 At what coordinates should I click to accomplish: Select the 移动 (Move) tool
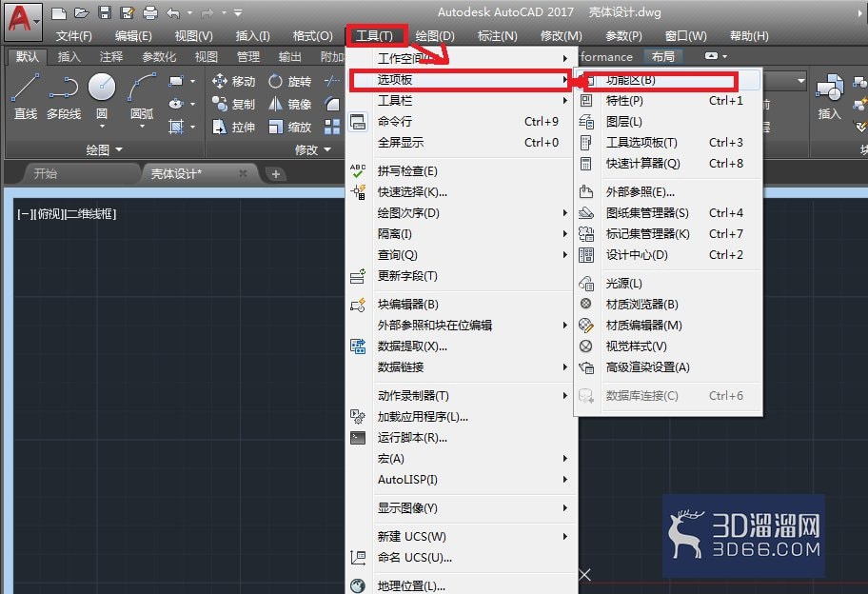233,81
